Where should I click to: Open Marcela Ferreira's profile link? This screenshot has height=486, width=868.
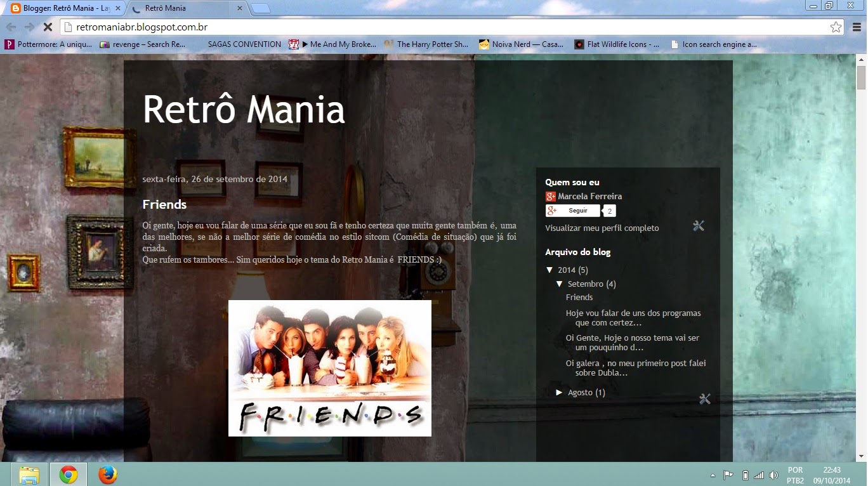click(589, 196)
